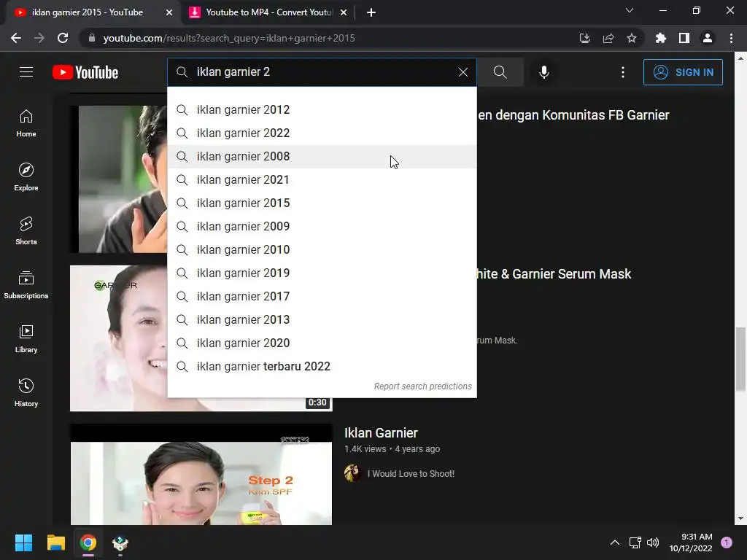Open YouTube settings three-dot menu
This screenshot has height=560, width=747.
[622, 72]
